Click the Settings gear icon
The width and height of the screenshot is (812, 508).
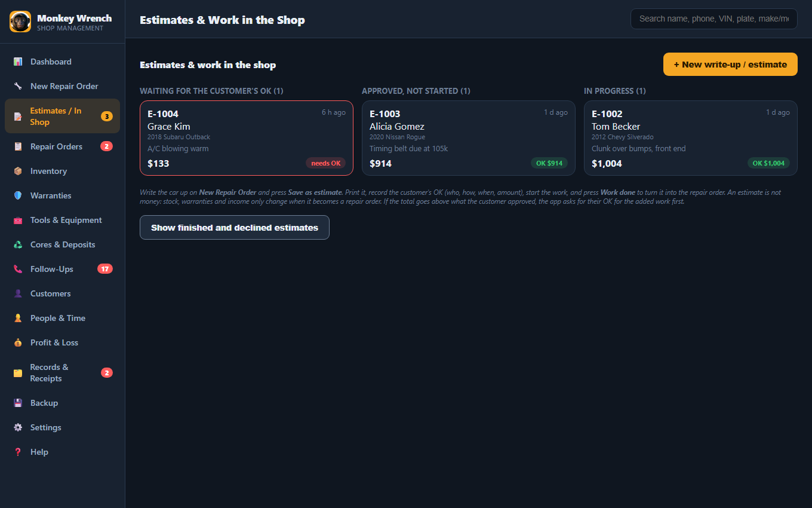tap(18, 427)
